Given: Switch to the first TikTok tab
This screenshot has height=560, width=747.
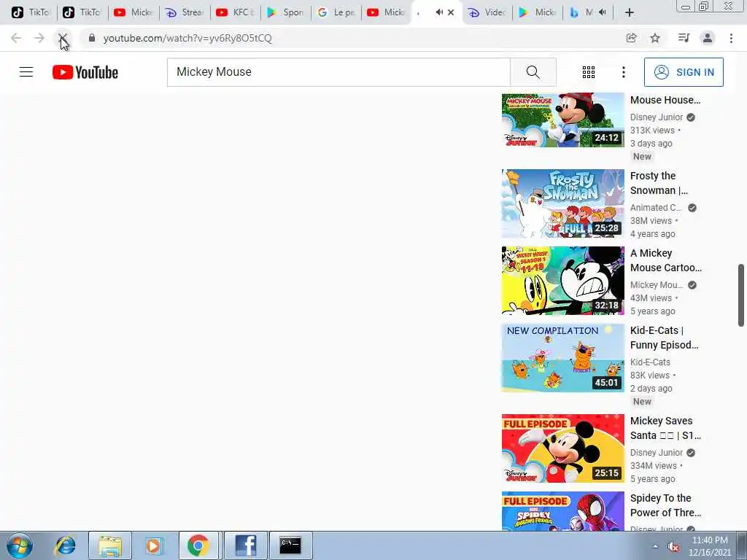Looking at the screenshot, I should pos(31,12).
